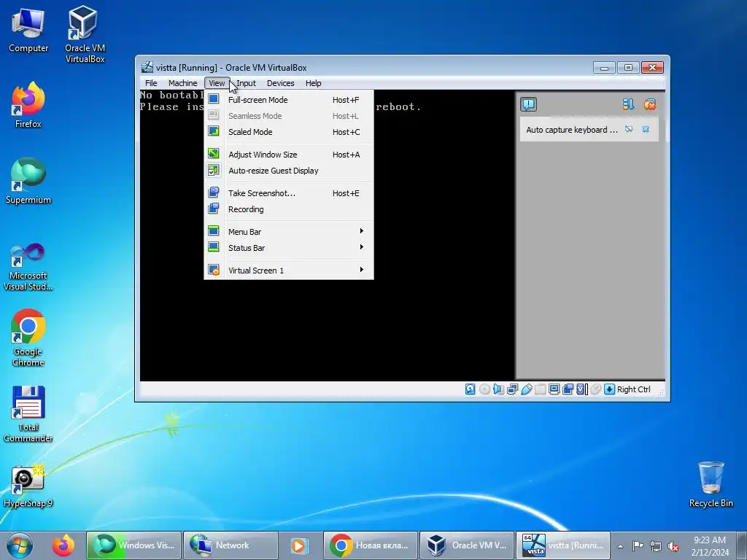Switch to Network taskbar window
This screenshot has width=747, height=560.
231,545
